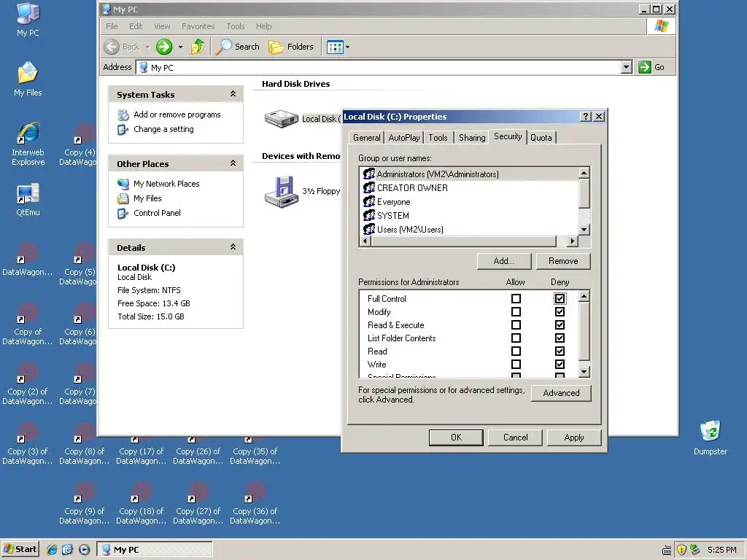Check Allow for Read & Execute
This screenshot has height=560, width=747.
(516, 324)
